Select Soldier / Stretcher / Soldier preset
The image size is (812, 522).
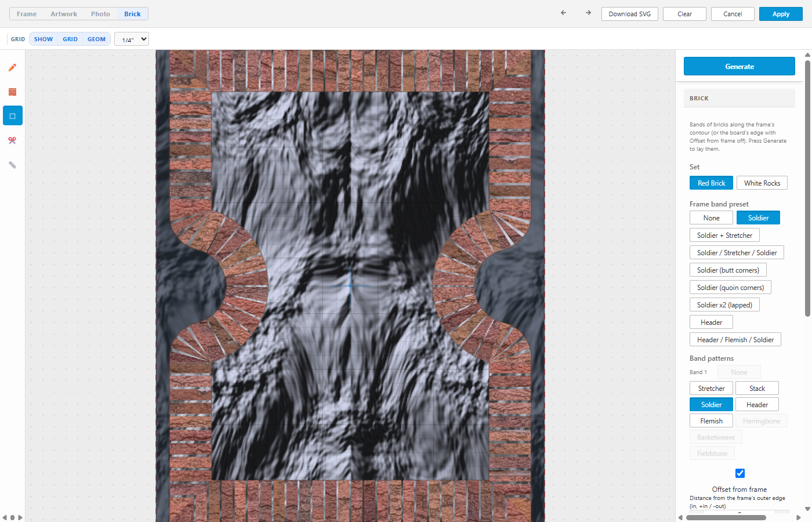click(737, 253)
